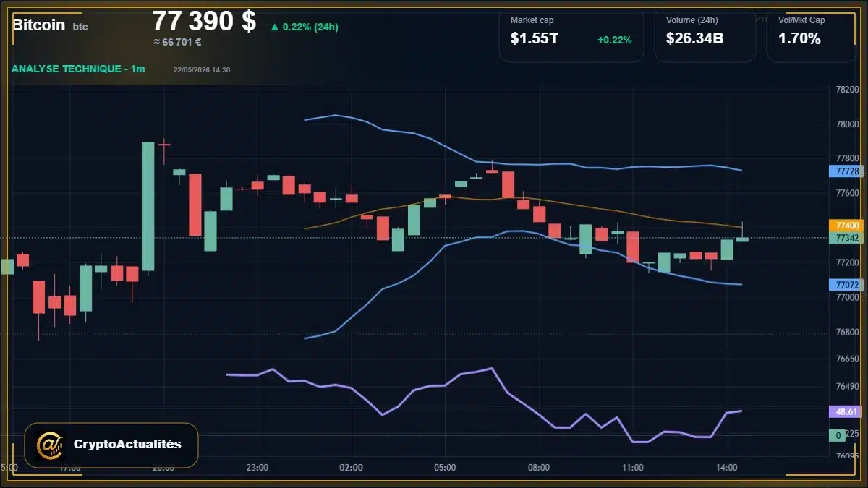
Task: Click the 05:00 time axis label
Action: point(445,468)
